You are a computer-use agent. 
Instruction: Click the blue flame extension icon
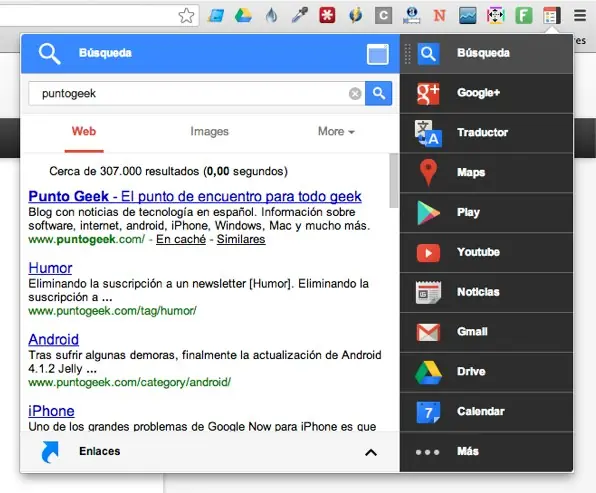click(271, 16)
